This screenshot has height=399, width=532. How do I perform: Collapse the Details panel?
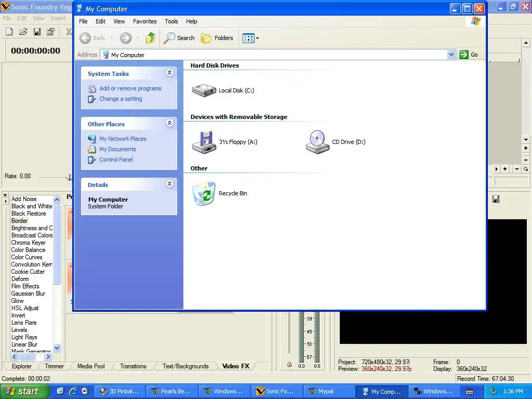170,184
